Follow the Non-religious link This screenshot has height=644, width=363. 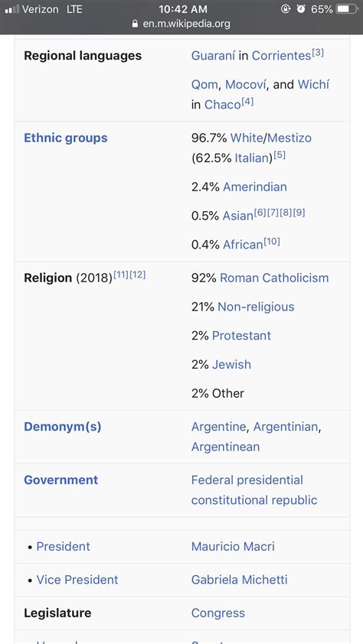click(256, 307)
